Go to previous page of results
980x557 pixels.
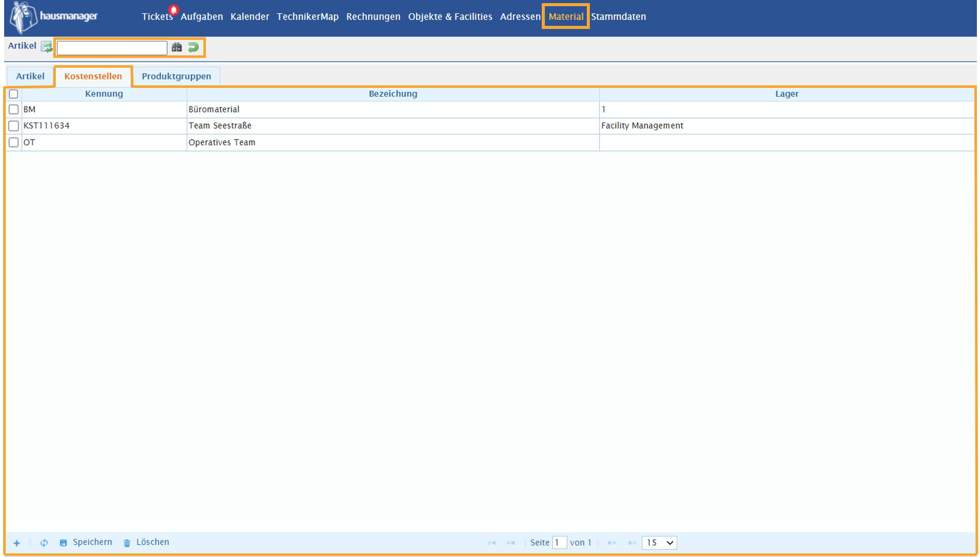coord(511,543)
